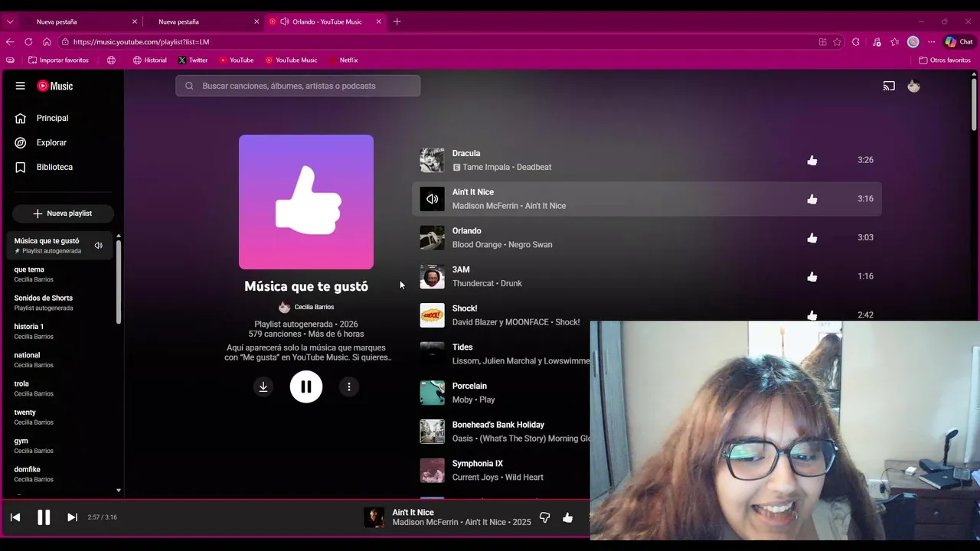Screen dimensions: 980x551
Task: Expand the truncated playlist description
Action: (x=308, y=352)
